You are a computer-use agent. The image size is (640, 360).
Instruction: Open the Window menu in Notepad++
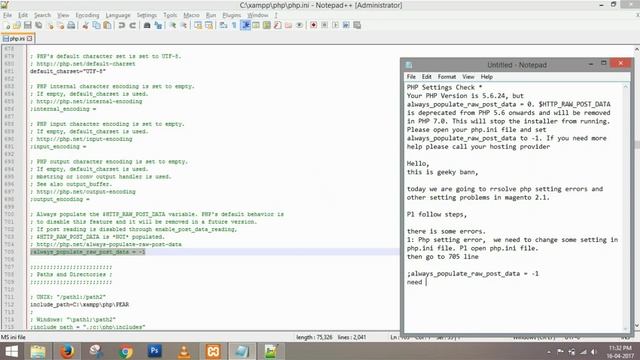click(x=258, y=15)
